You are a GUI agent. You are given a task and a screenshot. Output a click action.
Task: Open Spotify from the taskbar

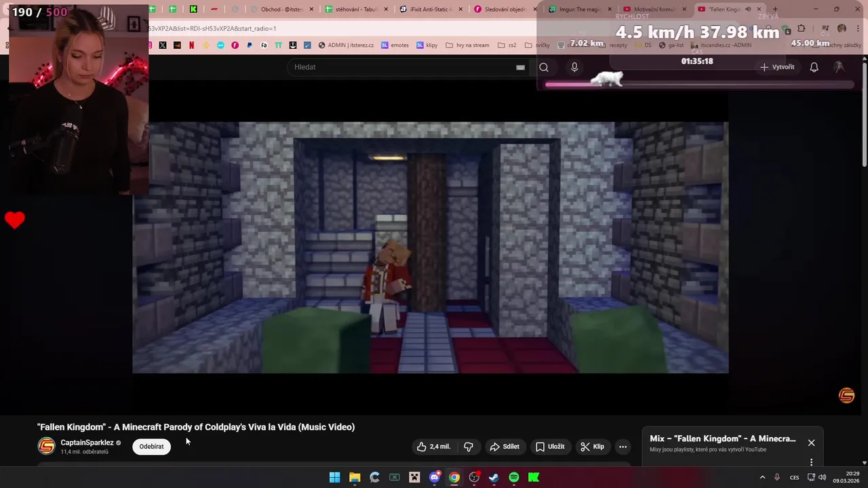(514, 477)
